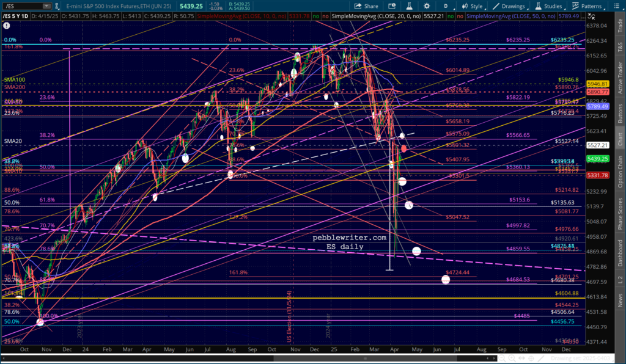626x364 pixels.
Task: Expand the Style menu
Action: [x=473, y=6]
